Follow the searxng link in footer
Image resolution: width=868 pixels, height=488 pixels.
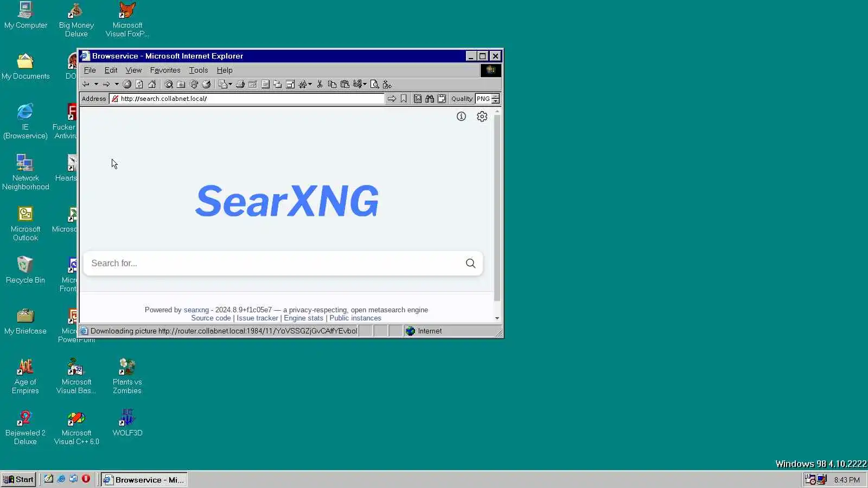[x=196, y=310]
